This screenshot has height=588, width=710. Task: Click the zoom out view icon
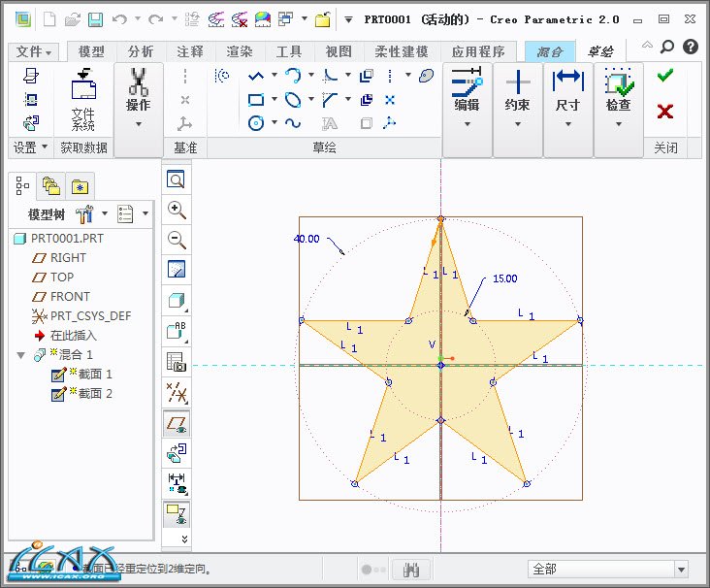point(177,240)
